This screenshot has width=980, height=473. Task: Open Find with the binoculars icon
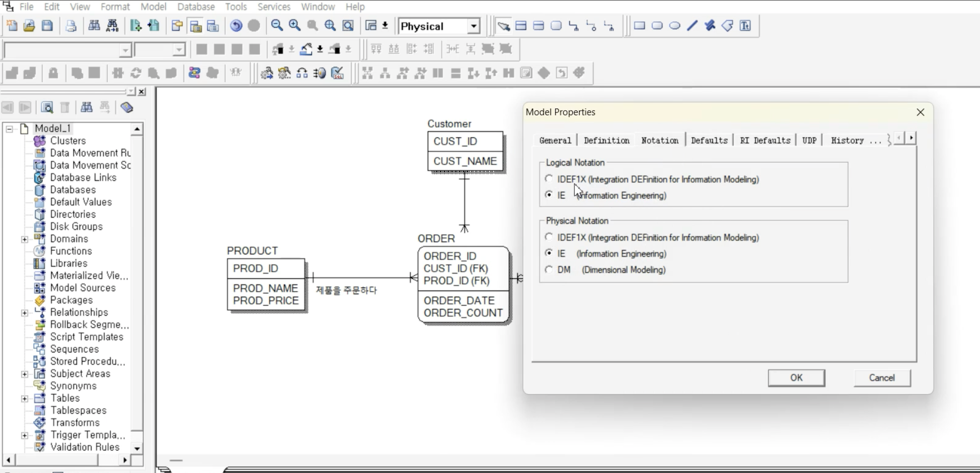pos(94,26)
